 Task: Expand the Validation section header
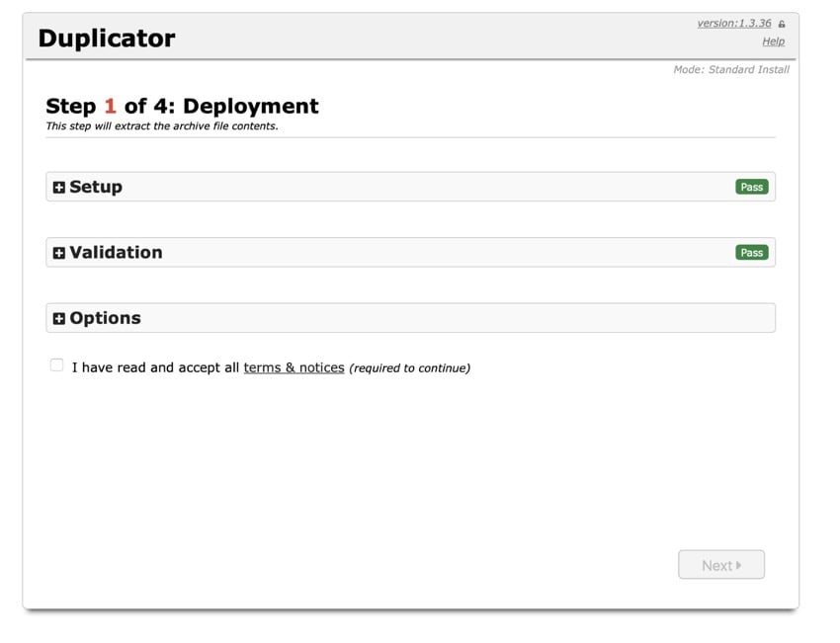(116, 252)
